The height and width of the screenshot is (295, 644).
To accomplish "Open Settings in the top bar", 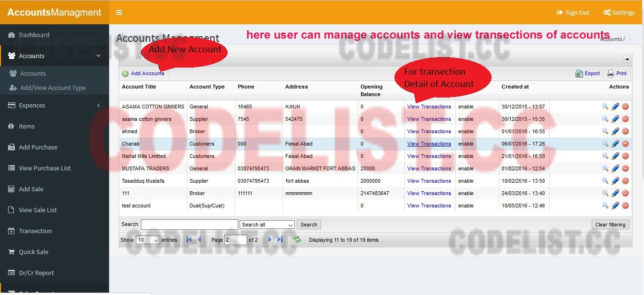I will pos(619,13).
